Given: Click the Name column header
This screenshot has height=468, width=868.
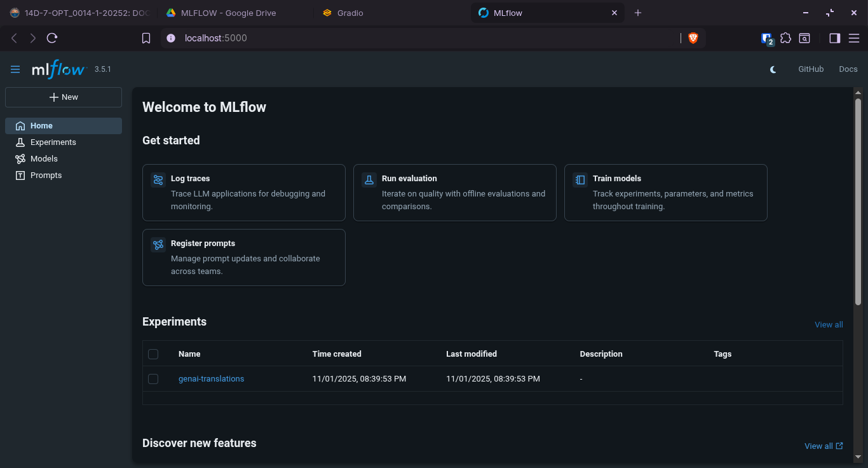Looking at the screenshot, I should tap(189, 354).
